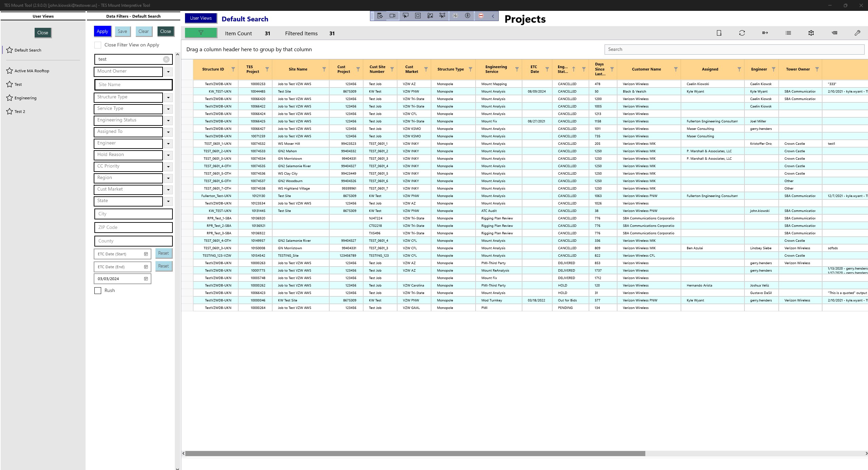The height and width of the screenshot is (470, 868).
Task: Toggle the Rush checkbox
Action: (x=98, y=291)
